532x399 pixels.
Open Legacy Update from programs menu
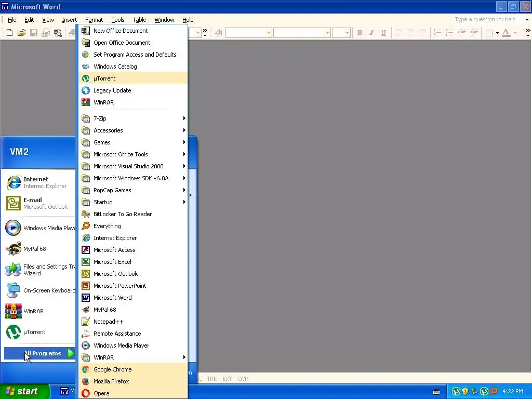pyautogui.click(x=133, y=90)
